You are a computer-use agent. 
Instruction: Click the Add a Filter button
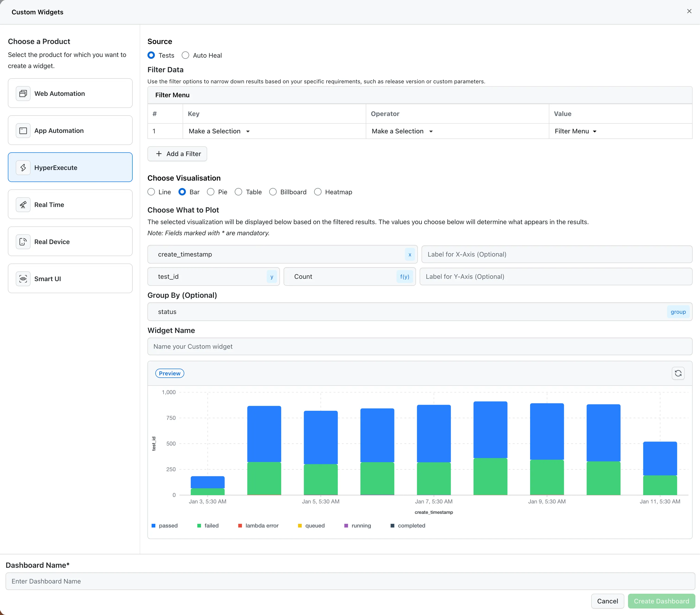(177, 154)
